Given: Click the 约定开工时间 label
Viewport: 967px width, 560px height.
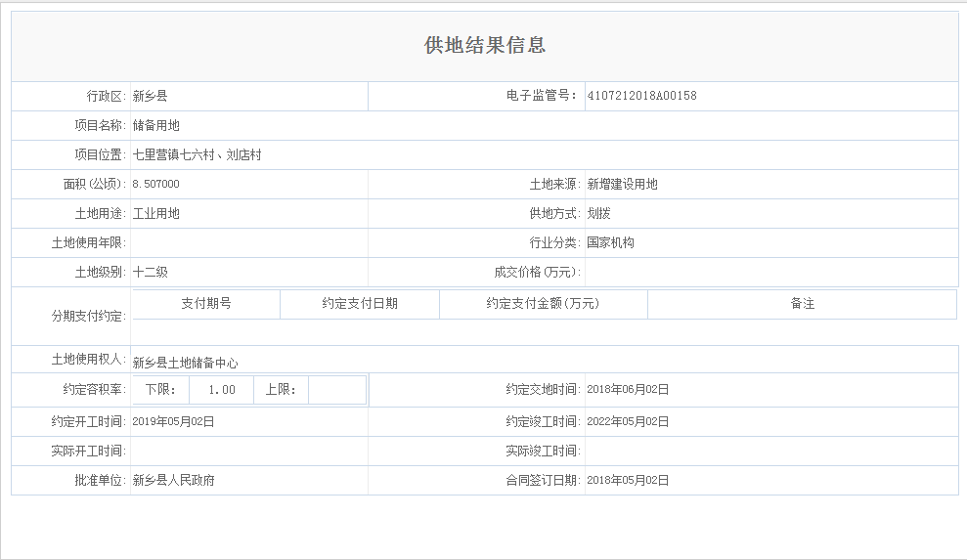Looking at the screenshot, I should (x=89, y=421).
